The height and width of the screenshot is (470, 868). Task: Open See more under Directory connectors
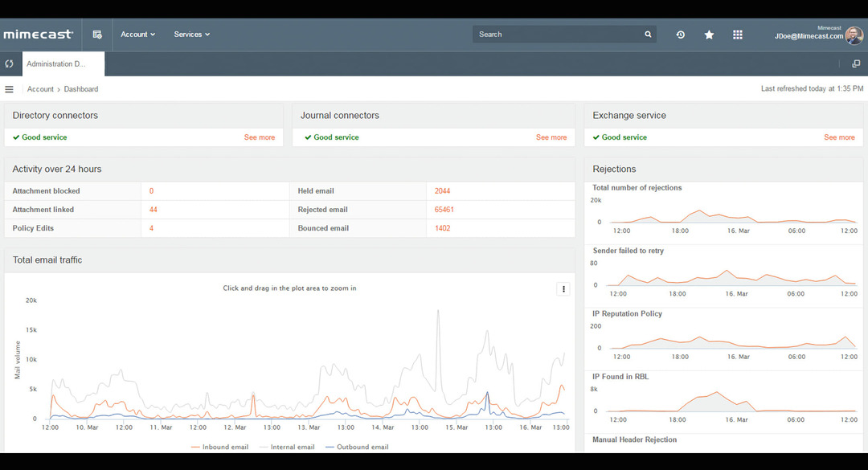coord(260,137)
